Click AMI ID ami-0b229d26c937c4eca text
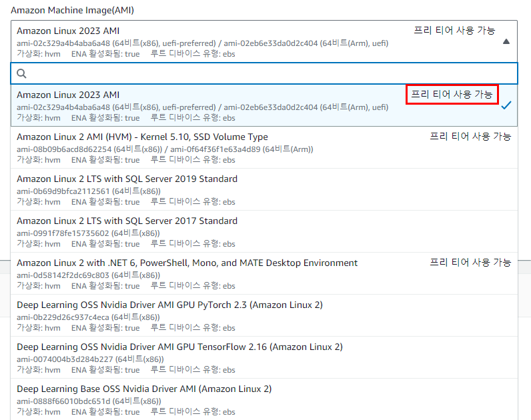Image resolution: width=531 pixels, height=420 pixels. [x=63, y=317]
